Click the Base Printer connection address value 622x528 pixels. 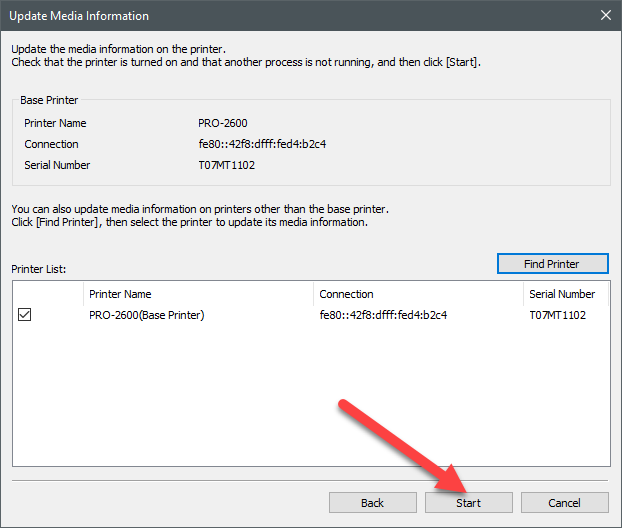[x=262, y=144]
